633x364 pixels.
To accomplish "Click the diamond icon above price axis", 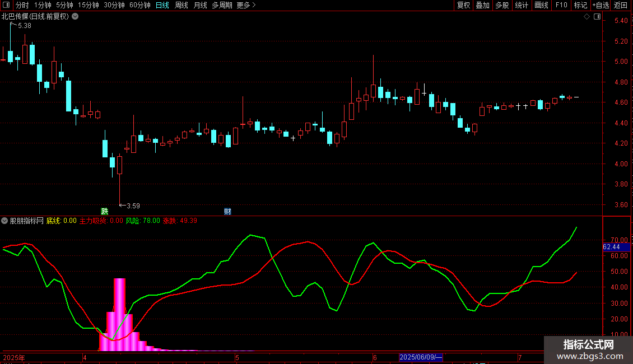I will (x=587, y=16).
